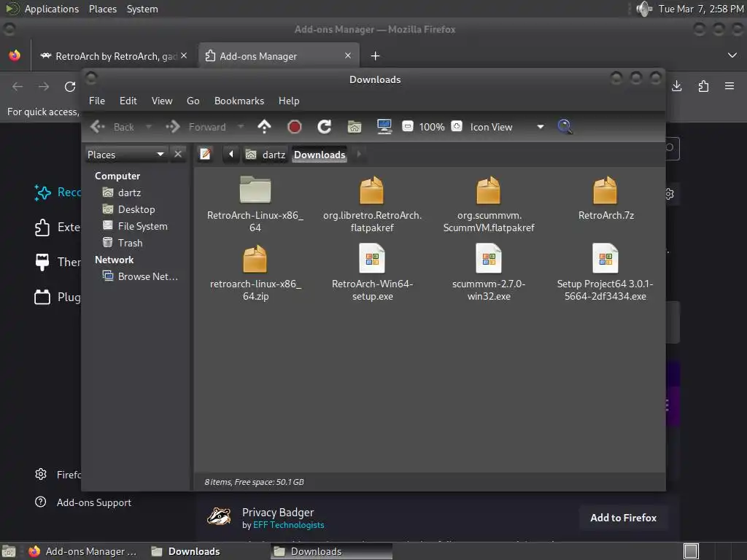Image resolution: width=747 pixels, height=560 pixels.
Task: Open Firefox downloads panel icon
Action: [676, 86]
